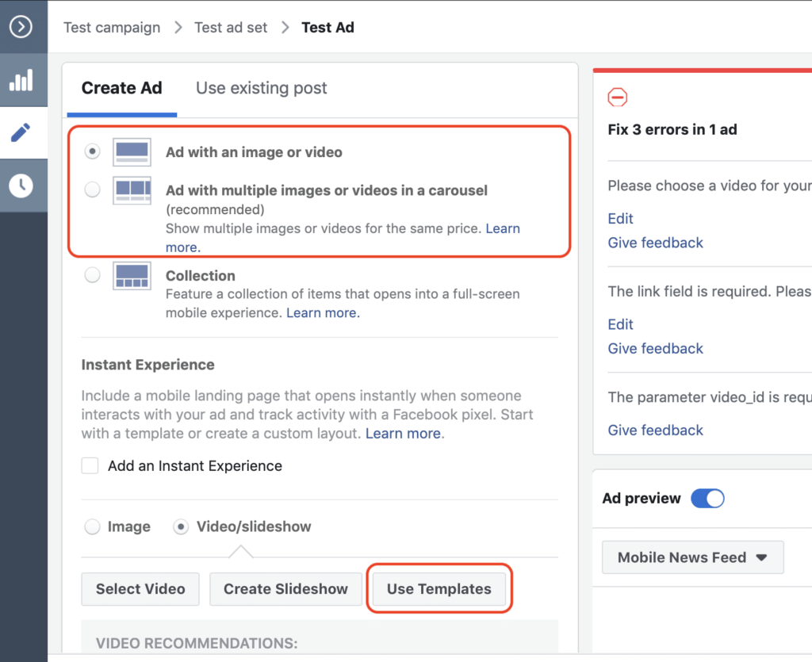The image size is (812, 662).
Task: Open the bar chart reports icon
Action: click(21, 79)
